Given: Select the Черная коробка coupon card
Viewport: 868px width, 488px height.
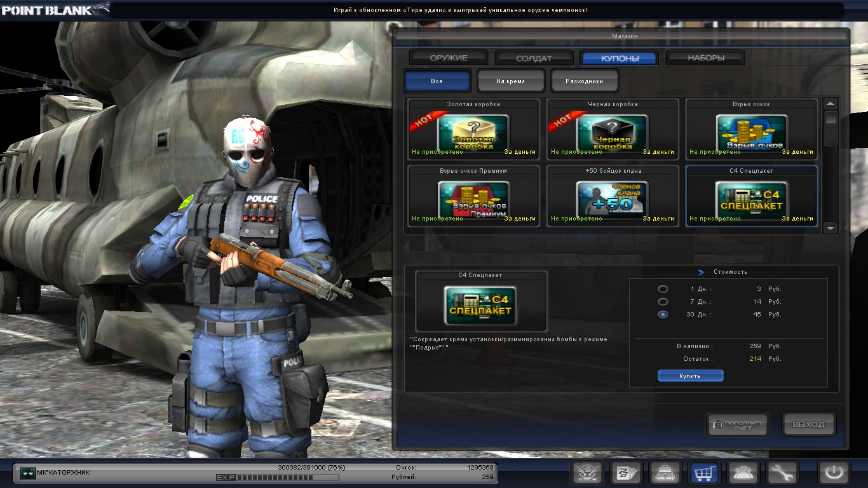Looking at the screenshot, I should (613, 129).
